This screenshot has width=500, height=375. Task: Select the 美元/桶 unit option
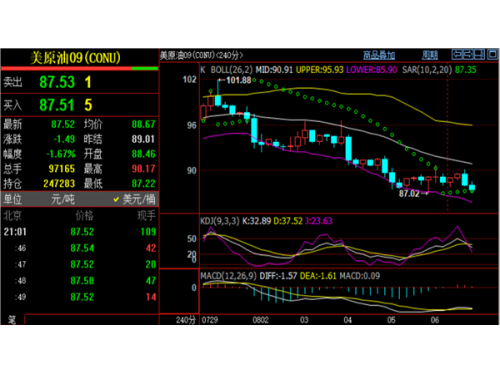click(x=139, y=199)
